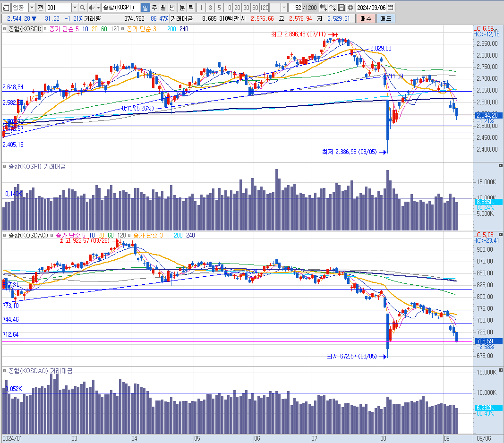504x443 pixels.
Task: Click the 09/06 date label at bottom right
Action: click(484, 438)
